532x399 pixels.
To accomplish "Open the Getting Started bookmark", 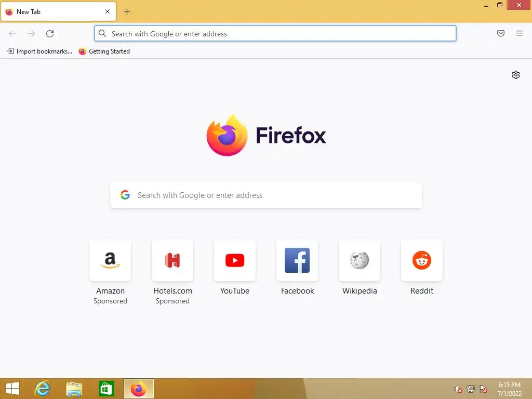I will tap(104, 51).
